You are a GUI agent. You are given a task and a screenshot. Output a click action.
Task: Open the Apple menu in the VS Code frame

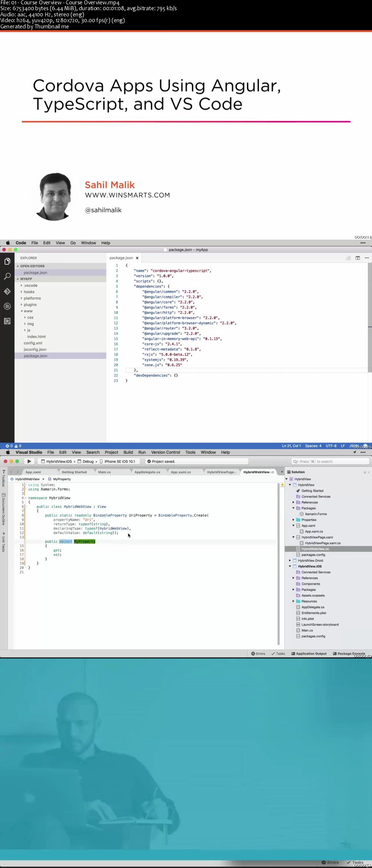click(x=8, y=243)
